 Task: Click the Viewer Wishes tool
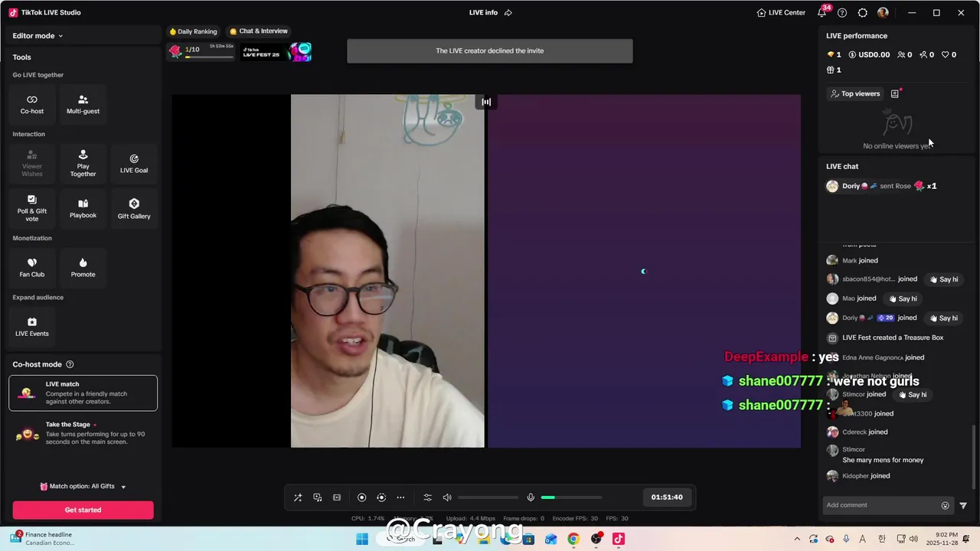point(32,164)
